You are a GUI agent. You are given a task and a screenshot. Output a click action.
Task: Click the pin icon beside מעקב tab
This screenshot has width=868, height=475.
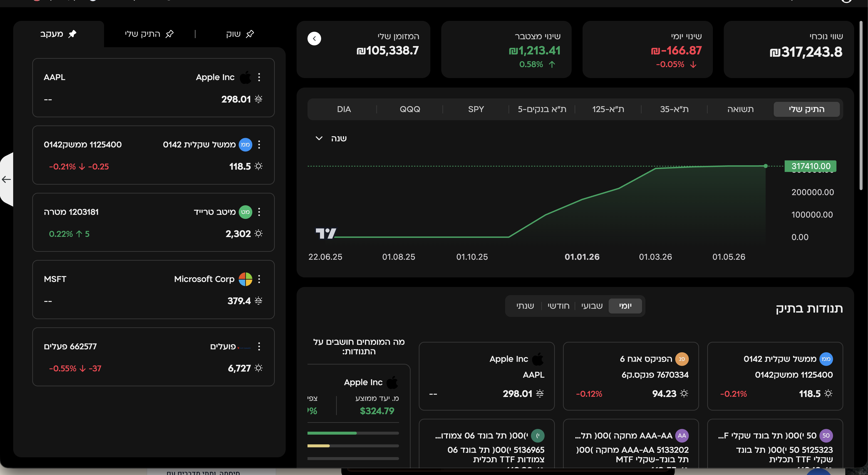pos(72,34)
